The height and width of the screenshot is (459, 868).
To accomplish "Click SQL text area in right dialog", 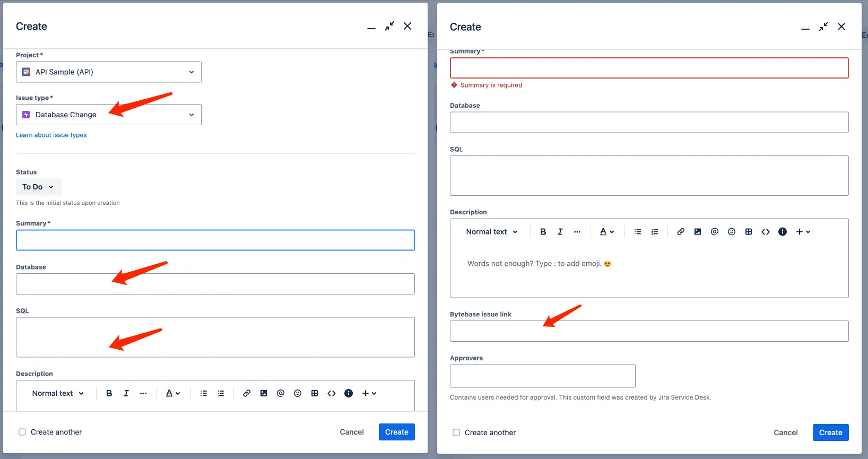I will coord(649,176).
